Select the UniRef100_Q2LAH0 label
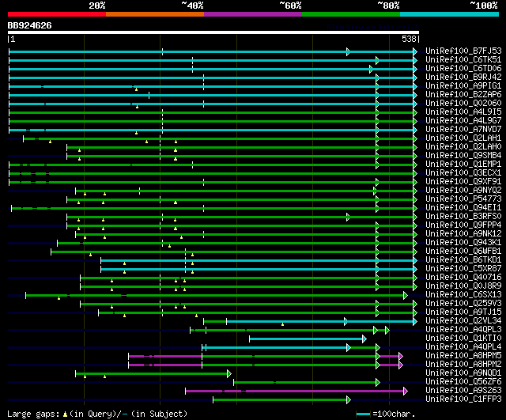This screenshot has height=420, width=506. [x=463, y=147]
